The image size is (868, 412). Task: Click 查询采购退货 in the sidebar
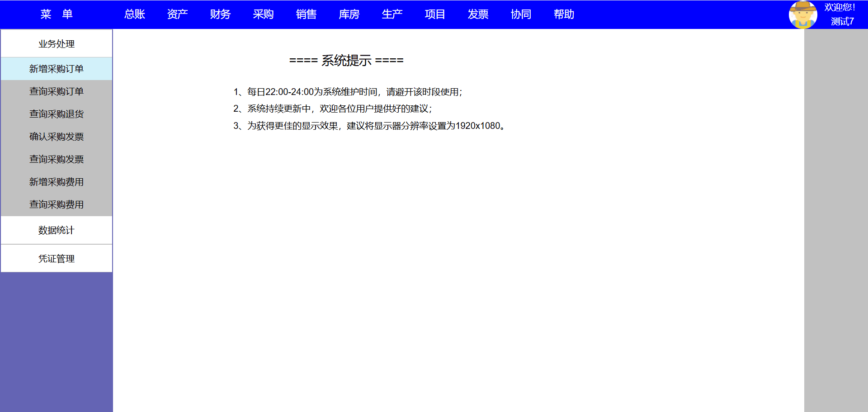pos(57,114)
